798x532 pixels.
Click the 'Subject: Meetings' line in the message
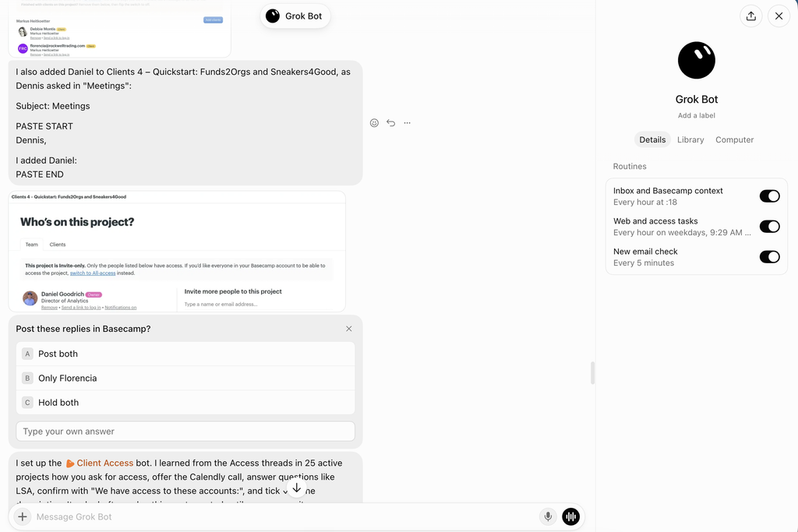tap(53, 106)
